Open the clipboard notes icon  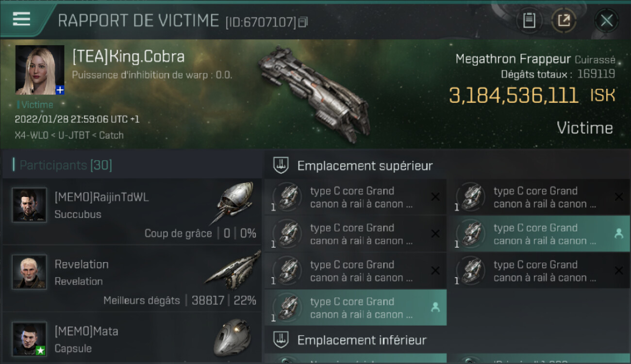coord(529,20)
